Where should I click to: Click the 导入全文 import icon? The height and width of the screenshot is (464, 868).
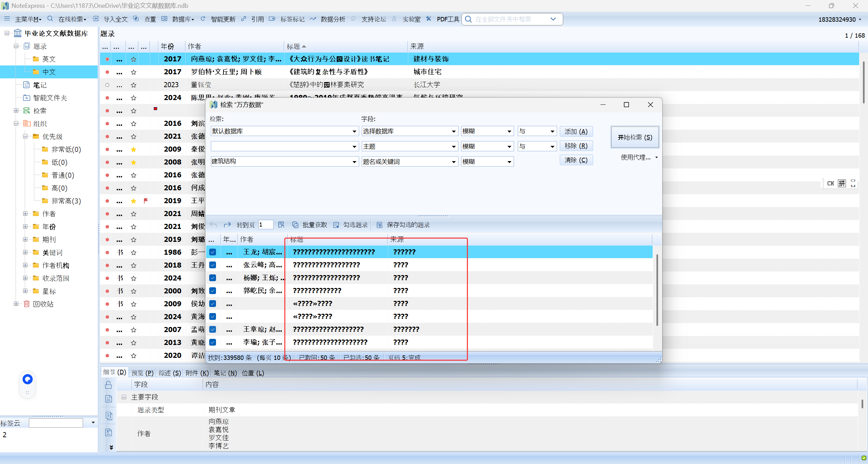(x=96, y=19)
